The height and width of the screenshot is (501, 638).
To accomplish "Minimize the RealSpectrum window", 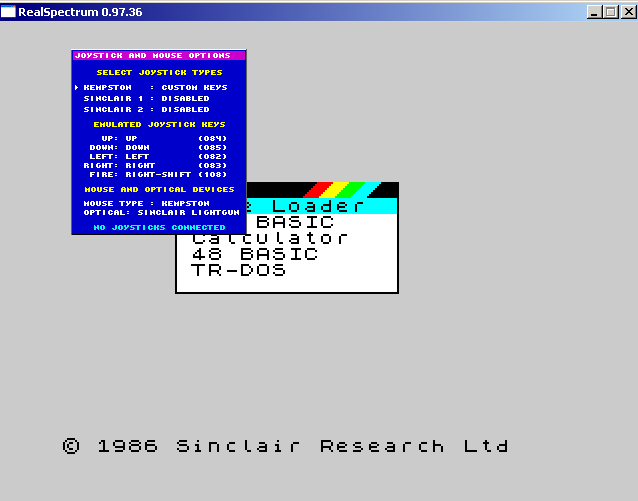I will [x=594, y=12].
